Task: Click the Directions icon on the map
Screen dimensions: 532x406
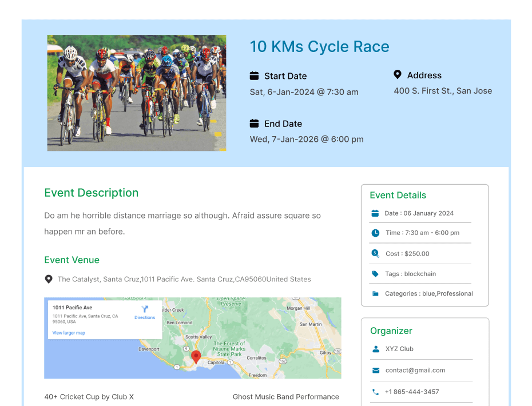Action: click(x=145, y=309)
